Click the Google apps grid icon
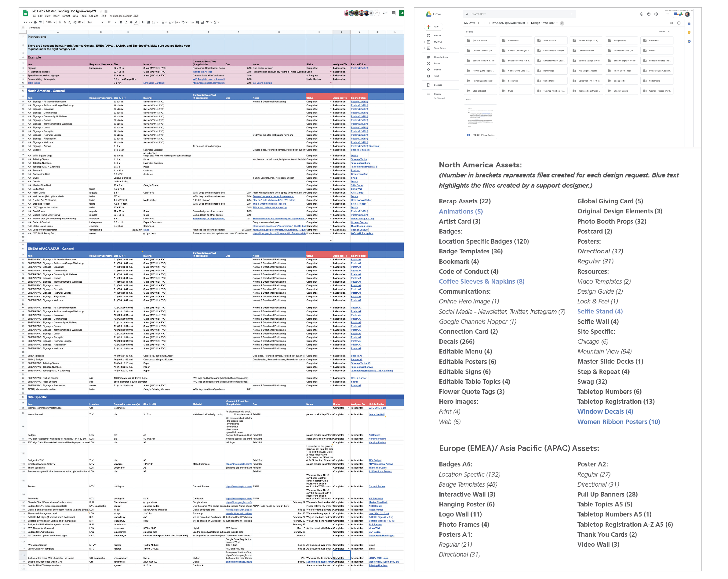 click(668, 14)
